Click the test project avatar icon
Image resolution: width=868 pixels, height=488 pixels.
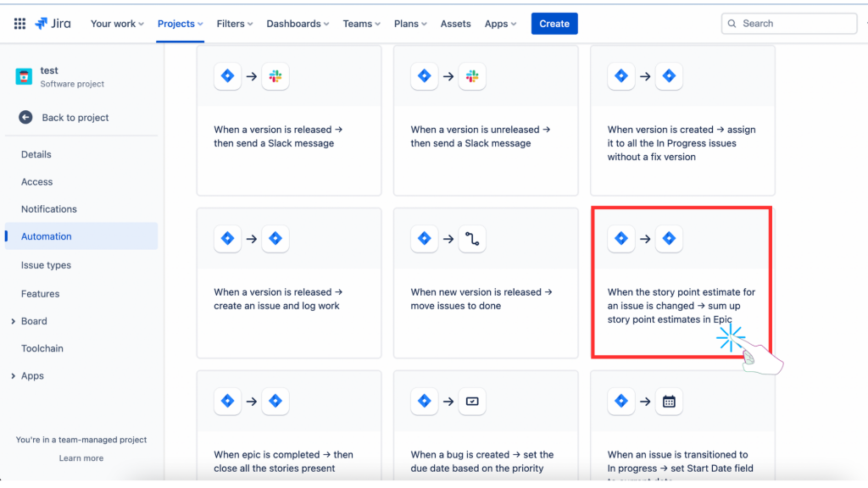(x=24, y=76)
